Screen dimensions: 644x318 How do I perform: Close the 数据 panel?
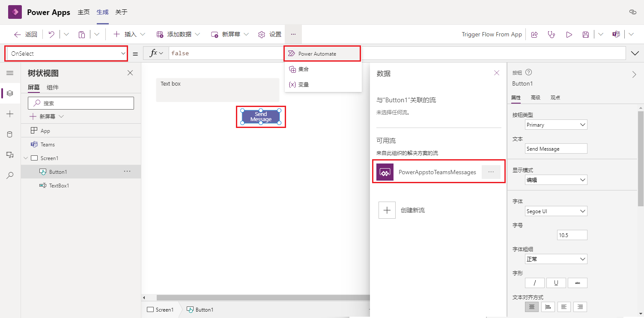pos(497,73)
